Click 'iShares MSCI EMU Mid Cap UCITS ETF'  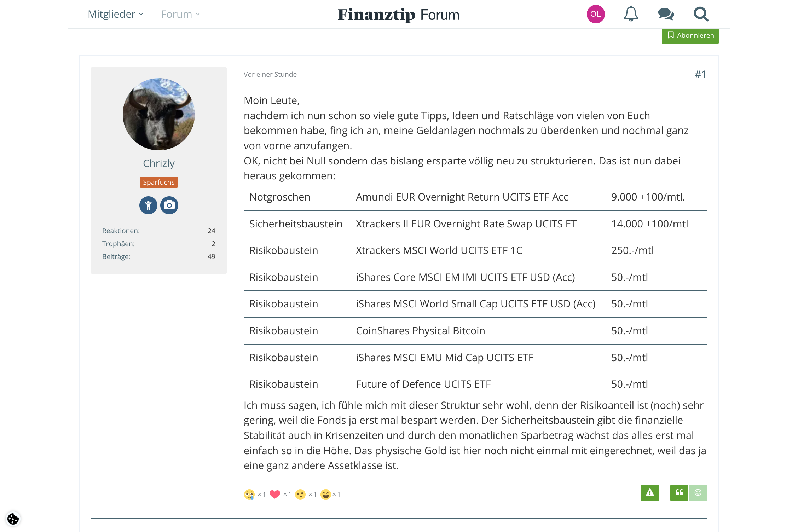pos(445,358)
